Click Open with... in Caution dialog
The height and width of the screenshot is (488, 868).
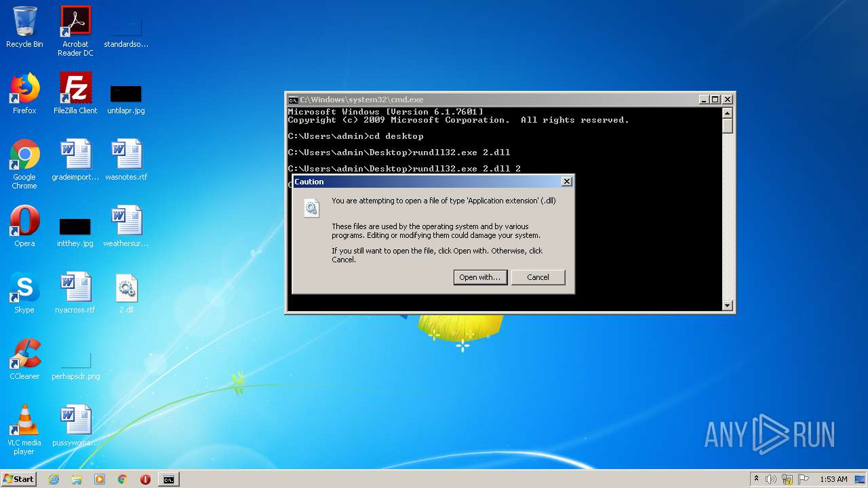pos(480,277)
